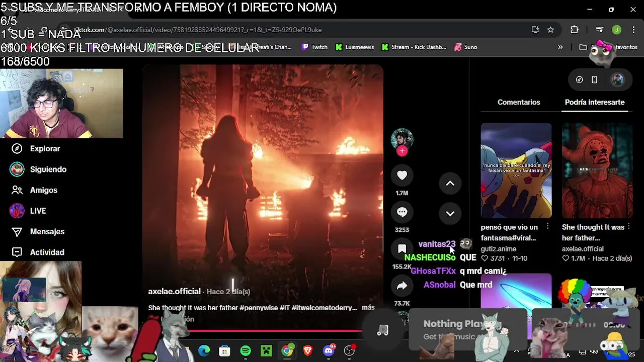644x362 pixels.
Task: Open the get-app phone icon
Action: click(x=594, y=80)
